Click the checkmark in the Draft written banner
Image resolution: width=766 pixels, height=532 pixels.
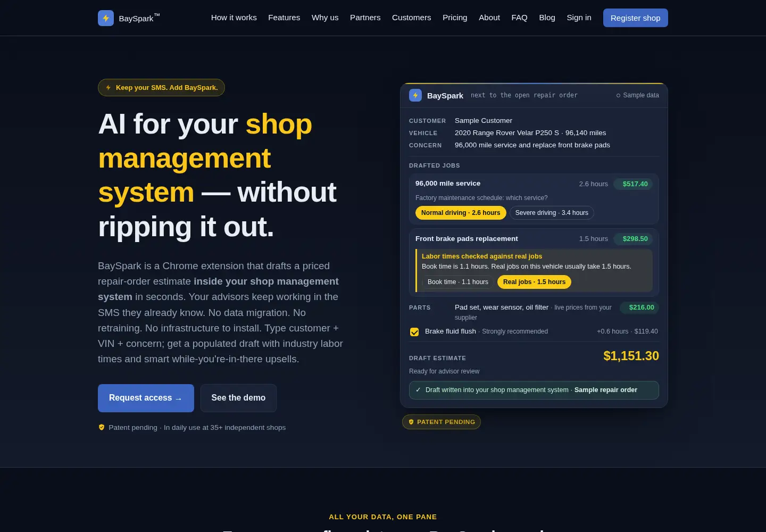[418, 390]
